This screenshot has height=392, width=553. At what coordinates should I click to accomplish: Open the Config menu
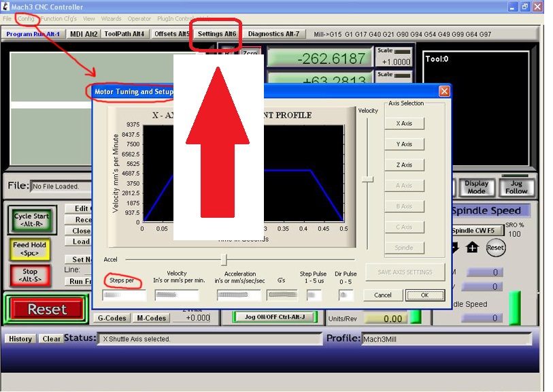26,18
